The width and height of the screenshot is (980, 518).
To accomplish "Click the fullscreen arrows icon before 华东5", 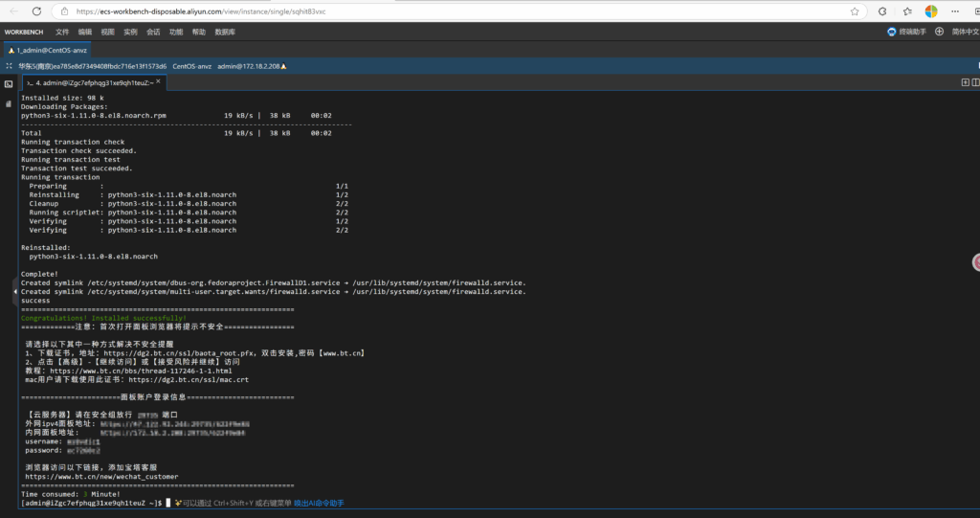I will tap(9, 66).
